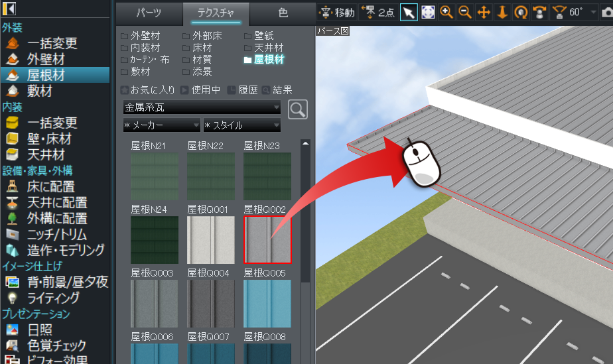This screenshot has width=613, height=364.
Task: Open the view angle dropdown arrow
Action: pos(594,13)
